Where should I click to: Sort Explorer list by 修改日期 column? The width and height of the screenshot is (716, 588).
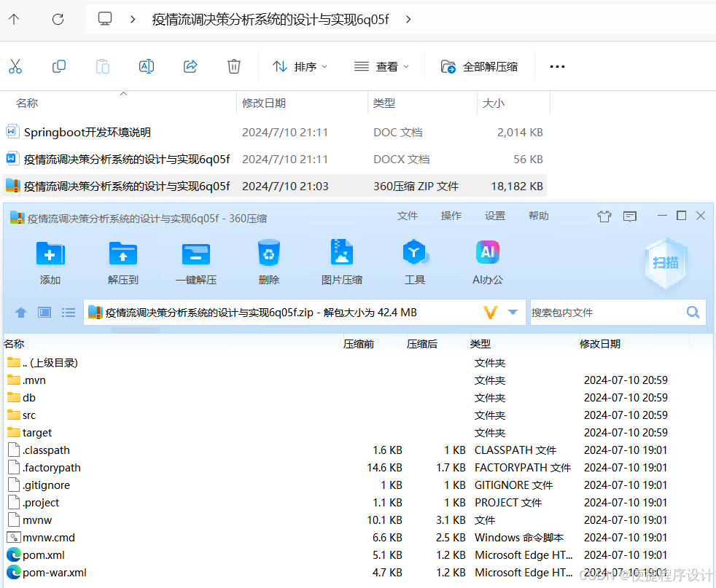coord(264,103)
